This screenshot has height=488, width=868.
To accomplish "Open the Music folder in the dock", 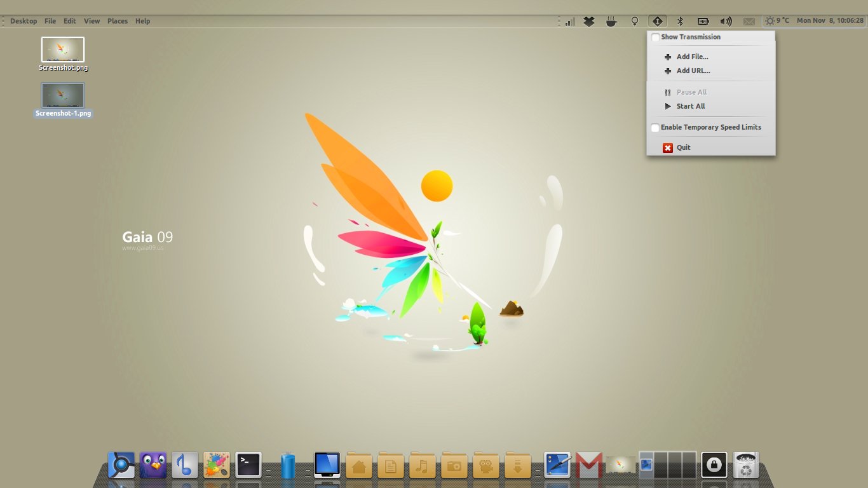I will (423, 465).
